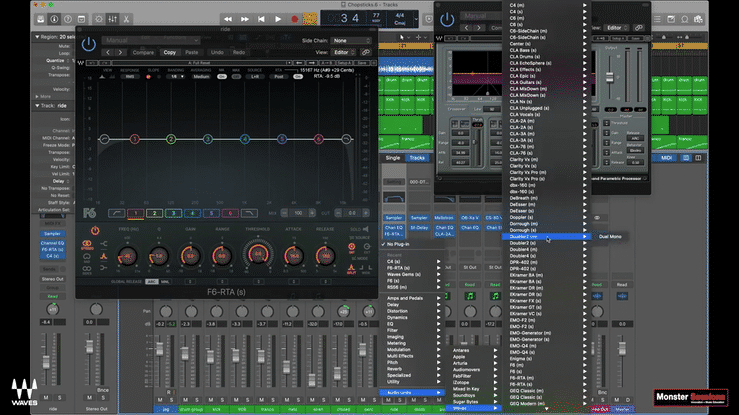
Task: Click the band 3 selector below graph
Action: [173, 213]
